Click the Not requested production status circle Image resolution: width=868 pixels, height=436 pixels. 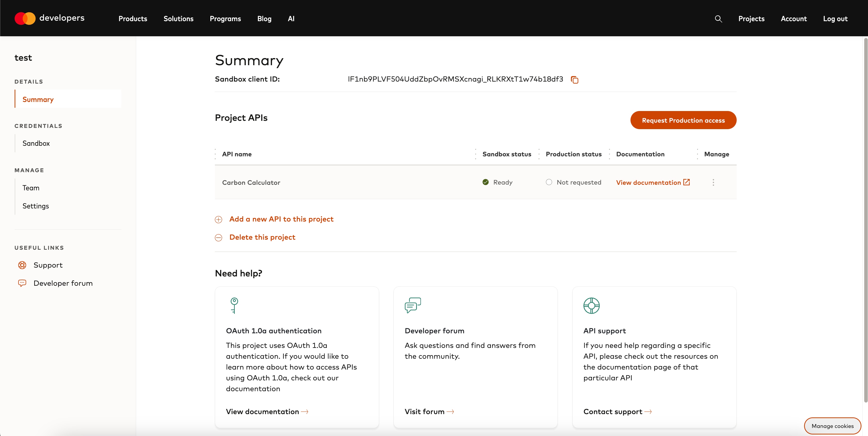549,182
